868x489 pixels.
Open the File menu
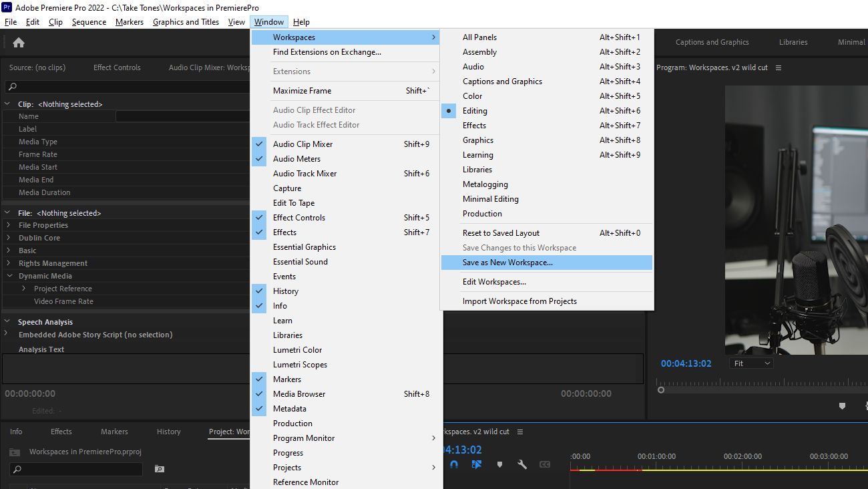pyautogui.click(x=11, y=22)
